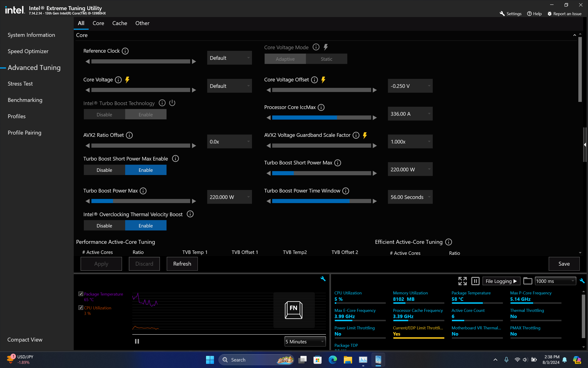588x368 pixels.
Task: Open the Core Voltage Default dropdown
Action: coord(229,86)
